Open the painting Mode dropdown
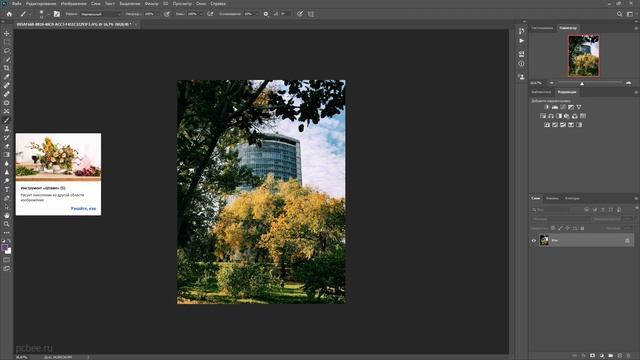 [x=100, y=14]
